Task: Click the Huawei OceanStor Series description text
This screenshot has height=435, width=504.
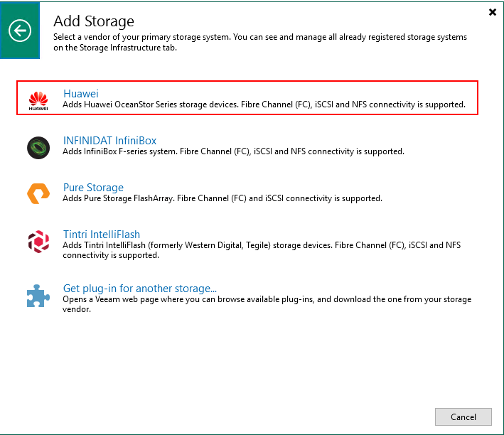Action: point(264,104)
